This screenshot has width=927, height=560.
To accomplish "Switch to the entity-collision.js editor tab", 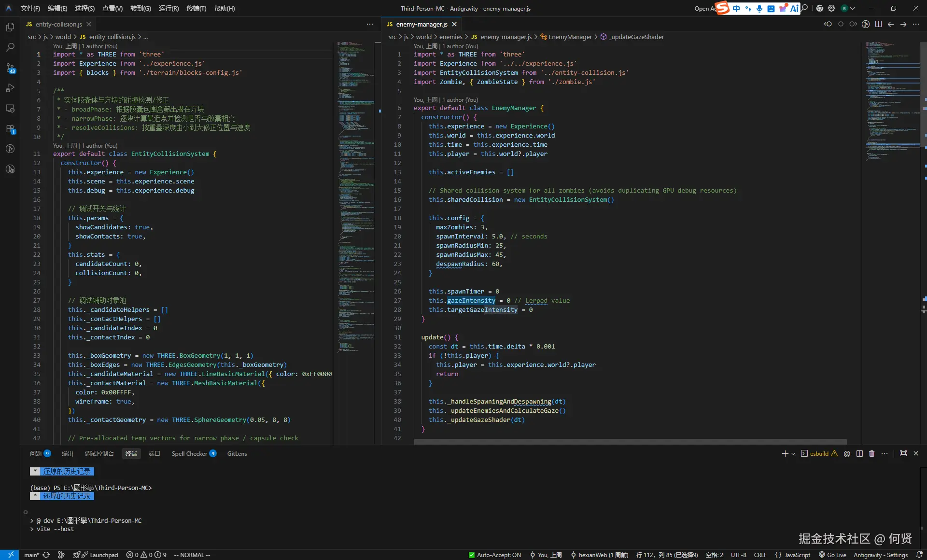I will 58,24.
